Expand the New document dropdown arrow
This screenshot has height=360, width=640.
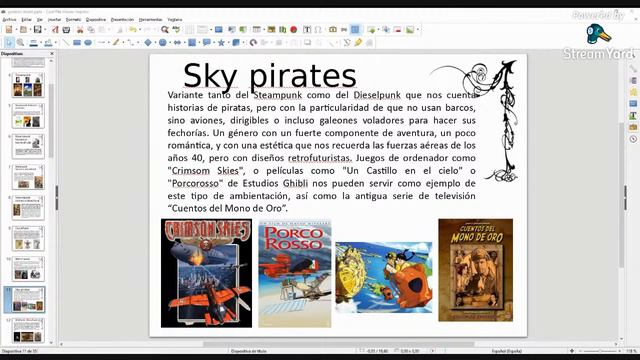pyautogui.click(x=16, y=29)
